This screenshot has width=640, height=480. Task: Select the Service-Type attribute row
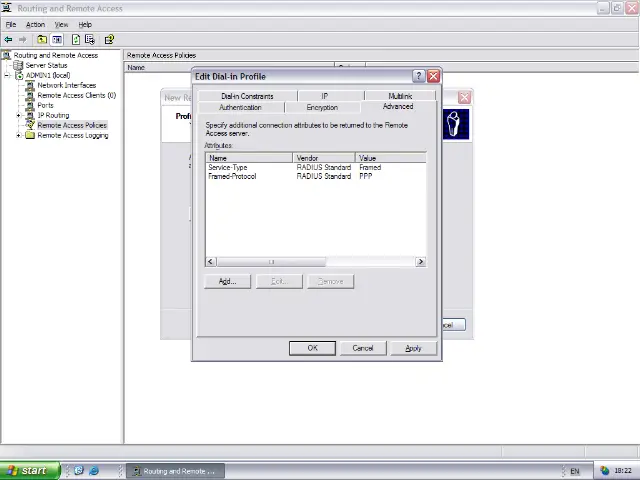[316, 167]
